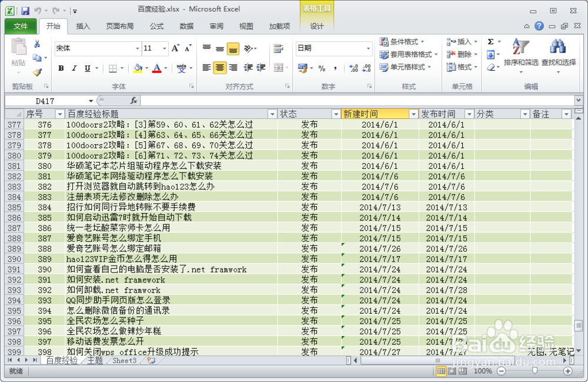588x382 pixels.
Task: Decrease font size with the small A icon
Action: tap(188, 48)
